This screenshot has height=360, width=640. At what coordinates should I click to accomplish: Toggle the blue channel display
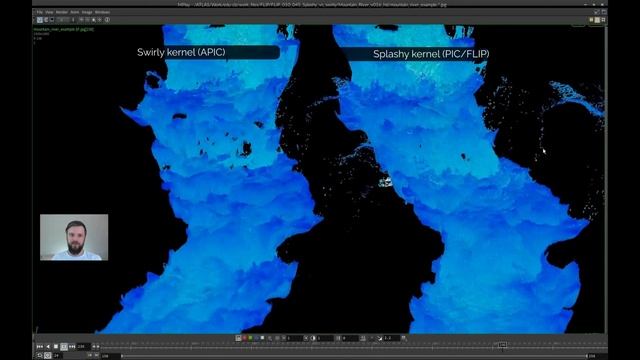point(256,338)
